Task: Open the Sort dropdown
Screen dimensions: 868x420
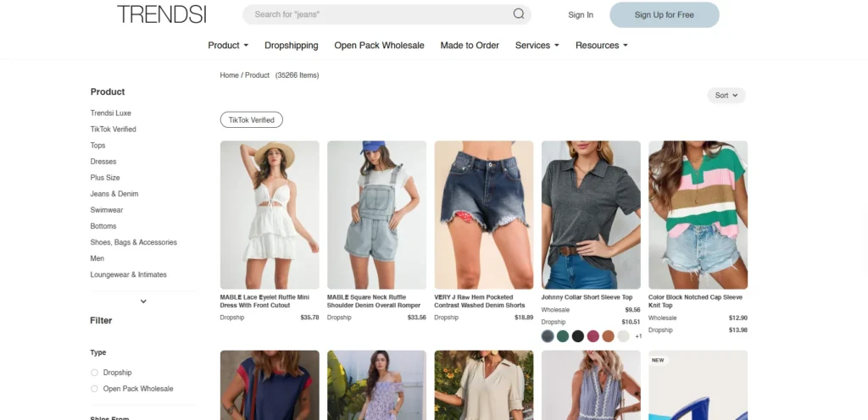Action: (726, 95)
